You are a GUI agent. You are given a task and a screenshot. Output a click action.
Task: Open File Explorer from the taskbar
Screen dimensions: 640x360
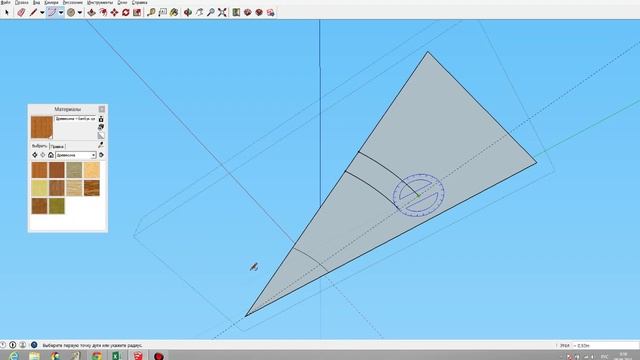pyautogui.click(x=34, y=356)
